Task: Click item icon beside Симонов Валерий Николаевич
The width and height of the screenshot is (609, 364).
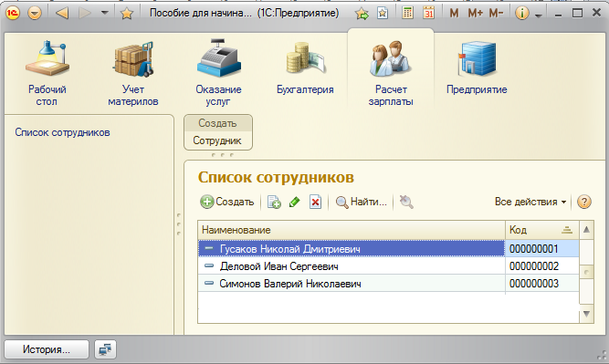Action: click(209, 284)
